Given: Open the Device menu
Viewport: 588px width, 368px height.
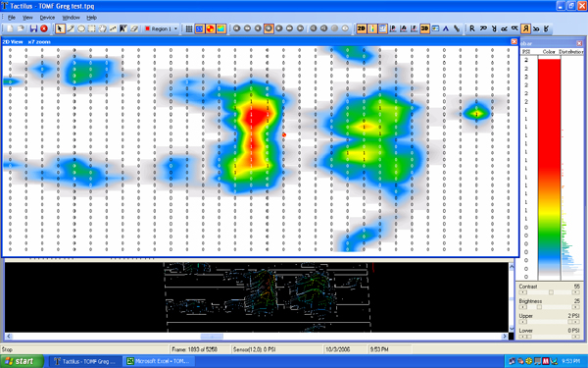Looking at the screenshot, I should (x=47, y=18).
